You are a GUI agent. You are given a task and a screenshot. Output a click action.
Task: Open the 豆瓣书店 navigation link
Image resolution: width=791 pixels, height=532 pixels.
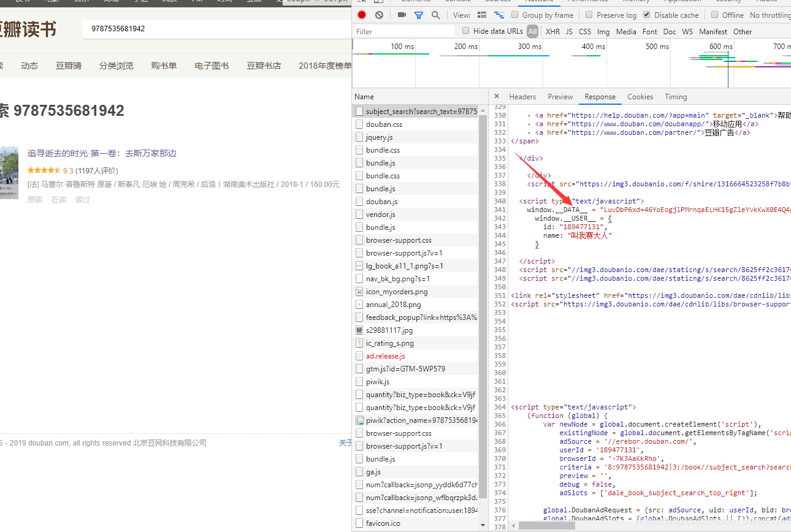pos(264,66)
